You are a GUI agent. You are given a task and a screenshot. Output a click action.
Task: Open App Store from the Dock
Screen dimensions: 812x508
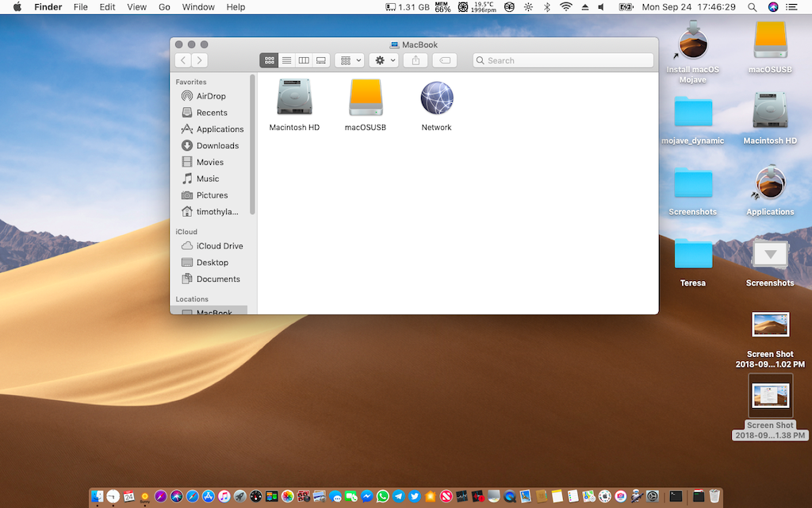tap(209, 496)
